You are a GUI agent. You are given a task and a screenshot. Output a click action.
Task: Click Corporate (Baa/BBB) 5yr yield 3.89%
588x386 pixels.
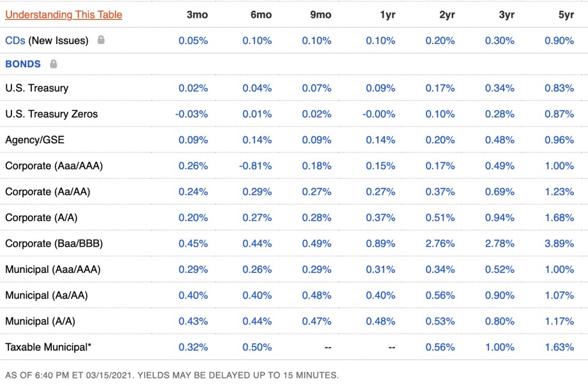pos(559,243)
